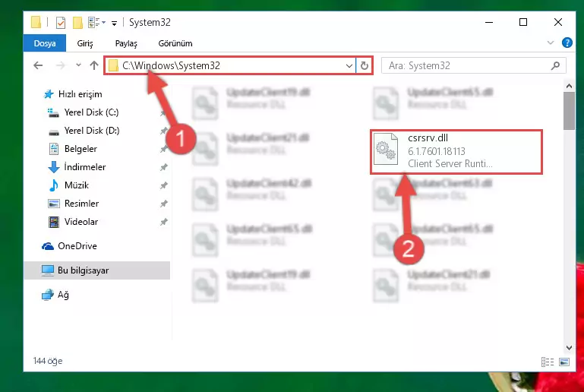Click the vertical scrollbar thumb
The height and width of the screenshot is (392, 584).
[569, 111]
